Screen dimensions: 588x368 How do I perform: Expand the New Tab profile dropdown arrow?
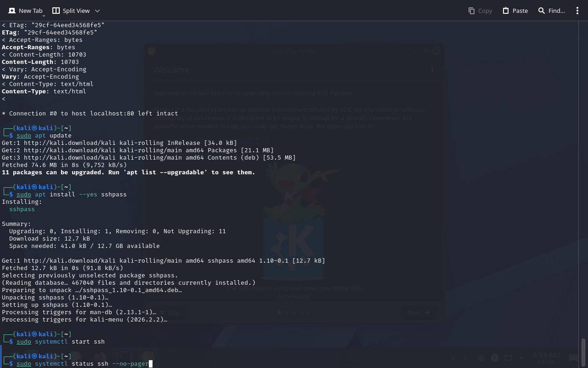tap(44, 16)
